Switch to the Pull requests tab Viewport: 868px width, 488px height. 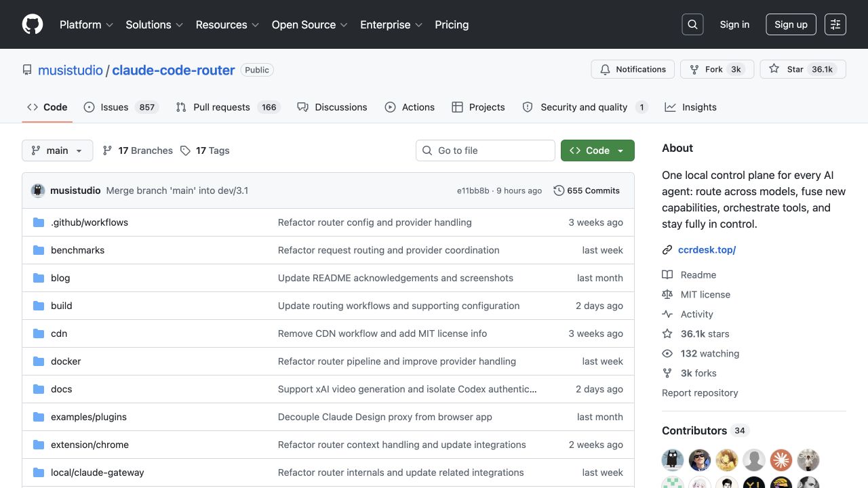(x=227, y=107)
